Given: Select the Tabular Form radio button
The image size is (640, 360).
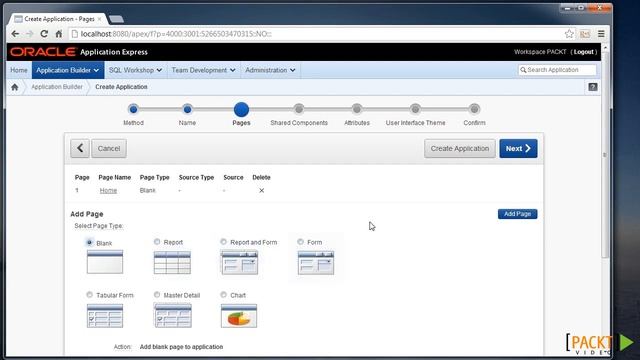Looking at the screenshot, I should pos(89,294).
